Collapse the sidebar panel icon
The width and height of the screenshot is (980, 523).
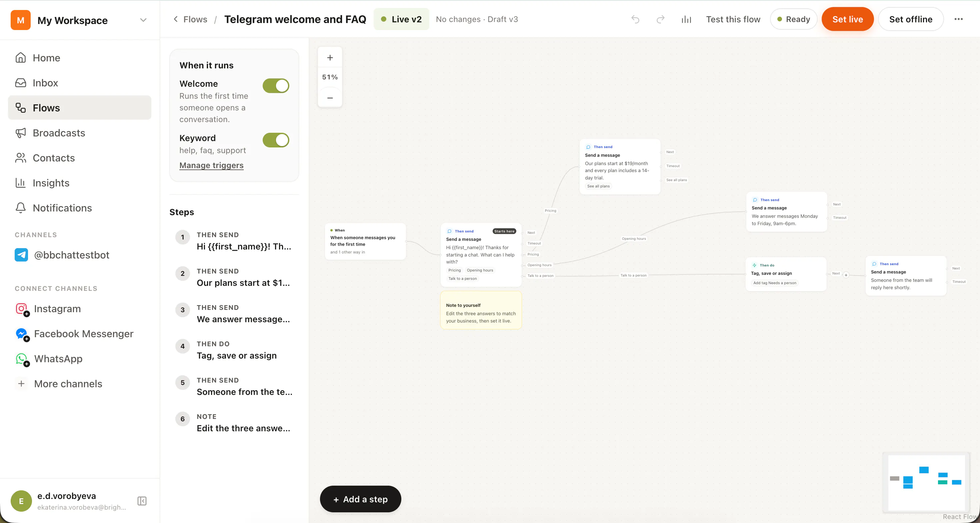(142, 501)
